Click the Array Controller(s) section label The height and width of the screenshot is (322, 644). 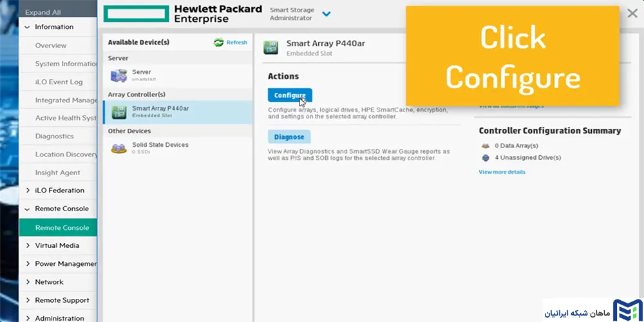[137, 95]
